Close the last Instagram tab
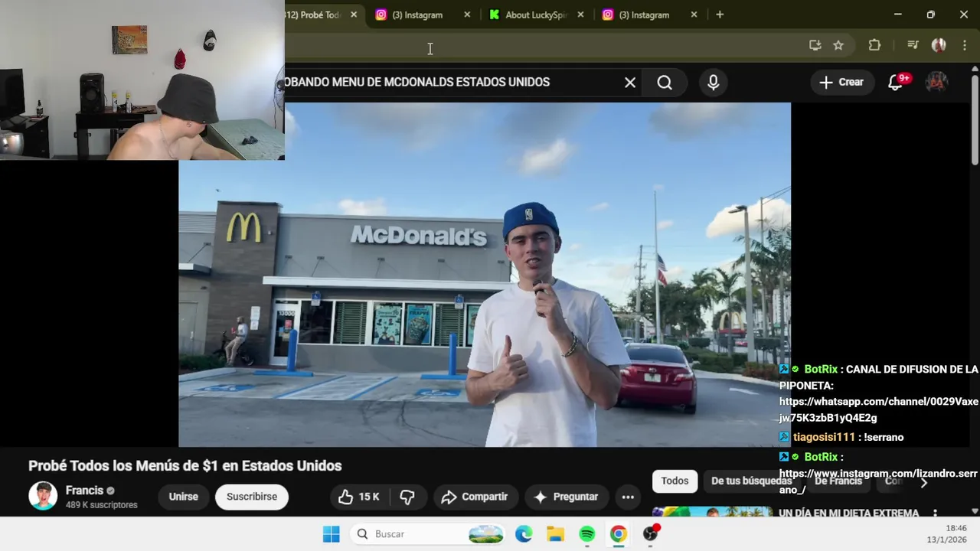Image resolution: width=980 pixels, height=551 pixels. (x=694, y=15)
